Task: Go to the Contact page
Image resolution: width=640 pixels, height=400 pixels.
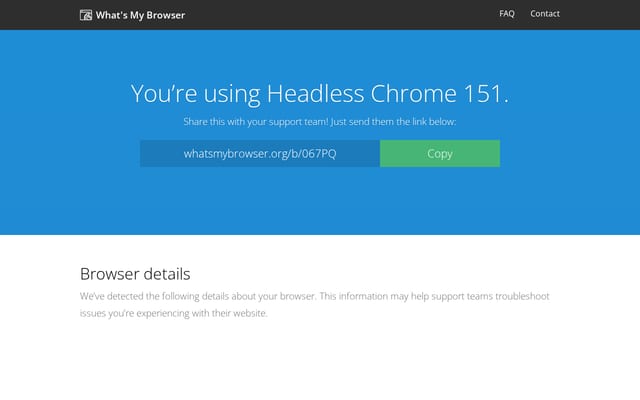Action: pos(545,13)
